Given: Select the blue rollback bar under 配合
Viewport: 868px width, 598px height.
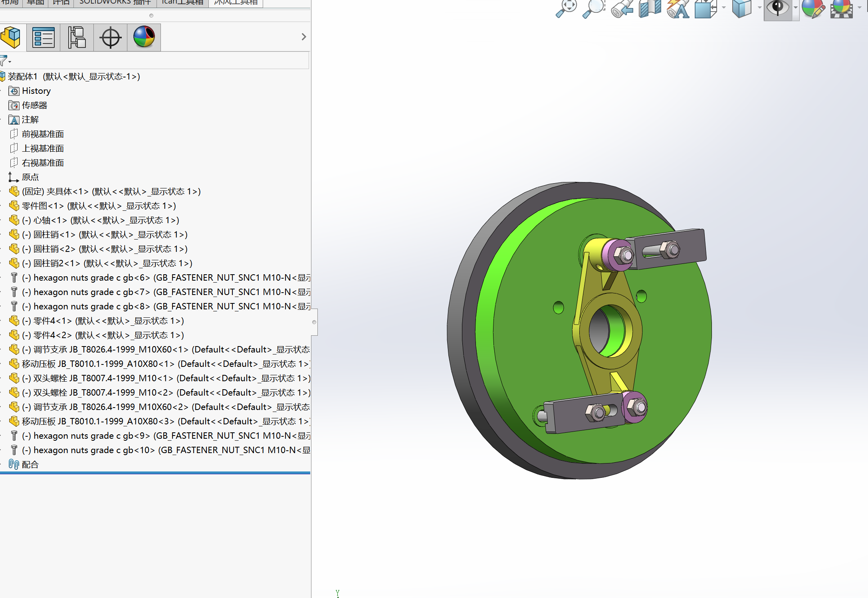Looking at the screenshot, I should click(155, 473).
